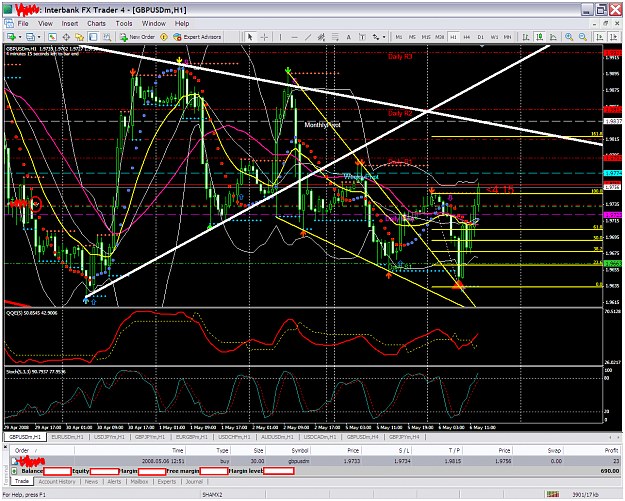Image resolution: width=625 pixels, height=501 pixels.
Task: Select Candlesticks chart display icon
Action: tap(540, 37)
